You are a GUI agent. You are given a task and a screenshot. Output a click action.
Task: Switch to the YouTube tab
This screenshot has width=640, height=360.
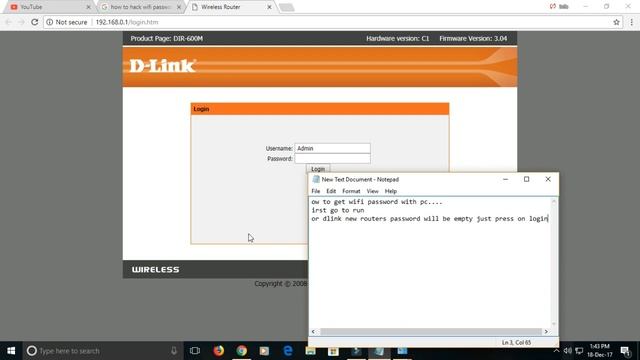point(48,7)
